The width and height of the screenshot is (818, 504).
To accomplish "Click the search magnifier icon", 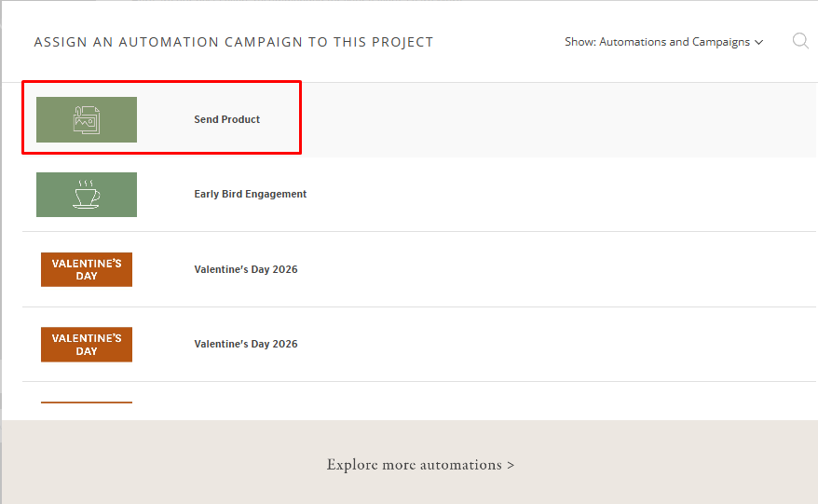I will point(799,41).
